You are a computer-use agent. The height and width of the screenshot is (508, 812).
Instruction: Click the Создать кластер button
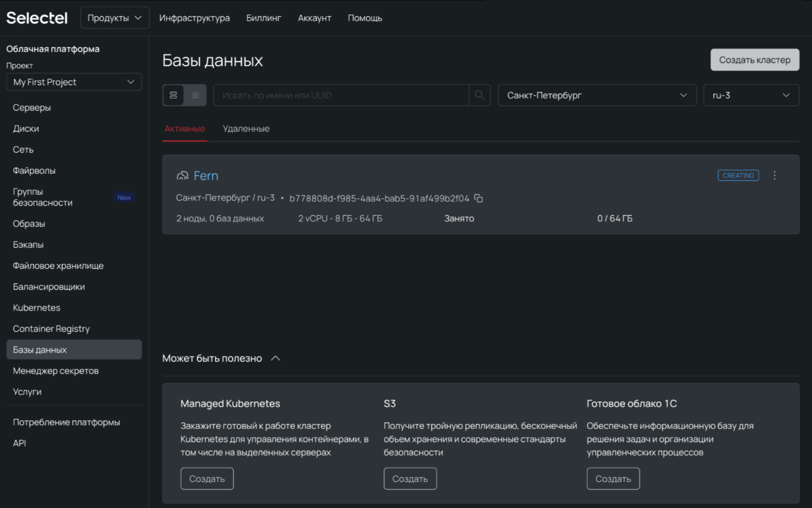coord(754,60)
